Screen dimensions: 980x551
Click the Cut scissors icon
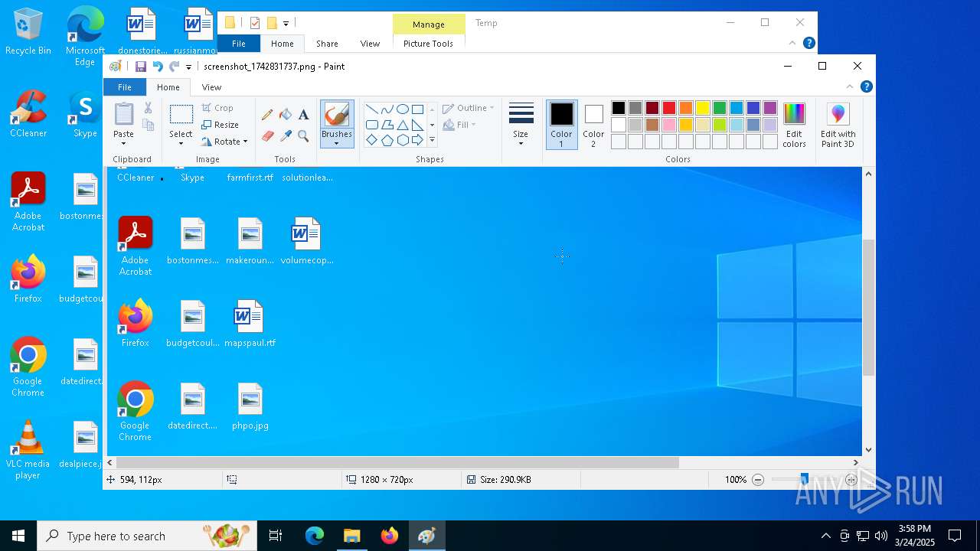[148, 108]
